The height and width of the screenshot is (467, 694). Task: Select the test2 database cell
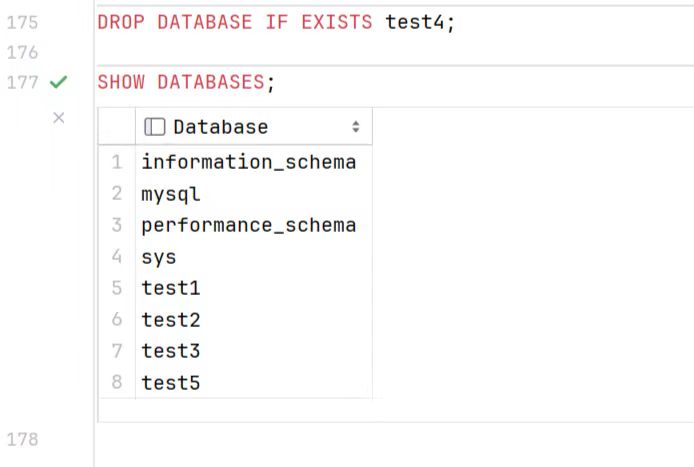click(x=254, y=320)
